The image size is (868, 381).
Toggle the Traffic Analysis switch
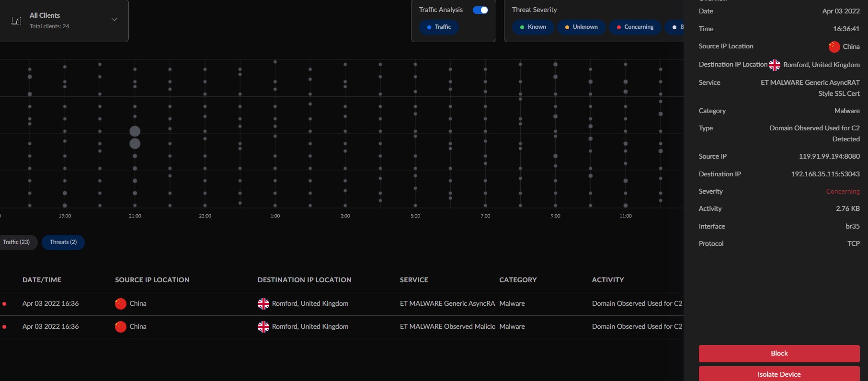[x=480, y=10]
